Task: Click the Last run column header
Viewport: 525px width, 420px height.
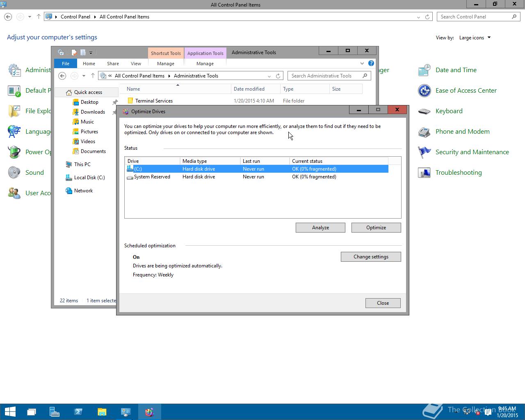Action: pos(265,161)
